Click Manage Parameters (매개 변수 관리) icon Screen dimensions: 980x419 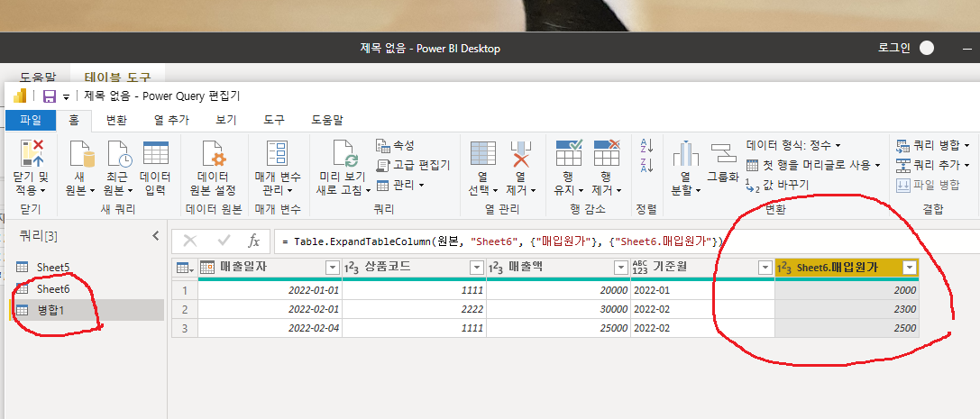click(276, 154)
